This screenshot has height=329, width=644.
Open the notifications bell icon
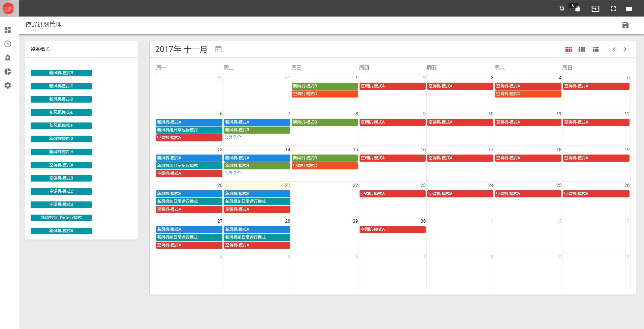tap(577, 9)
